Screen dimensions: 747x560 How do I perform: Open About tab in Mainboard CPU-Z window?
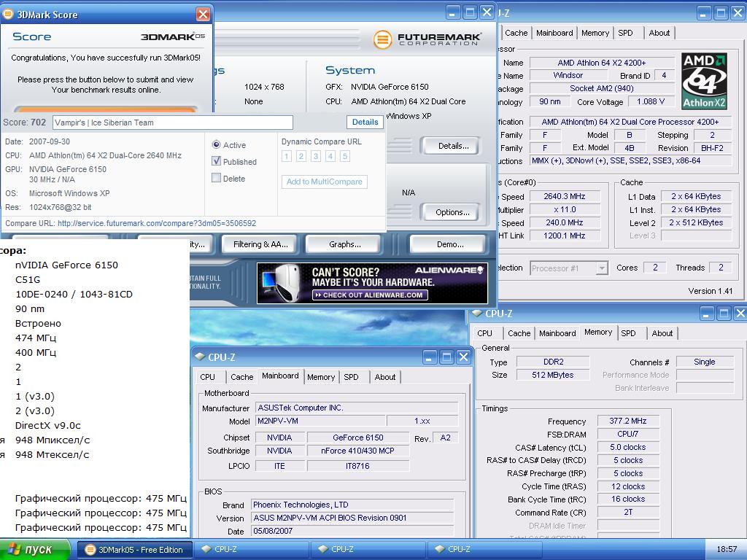click(x=385, y=377)
